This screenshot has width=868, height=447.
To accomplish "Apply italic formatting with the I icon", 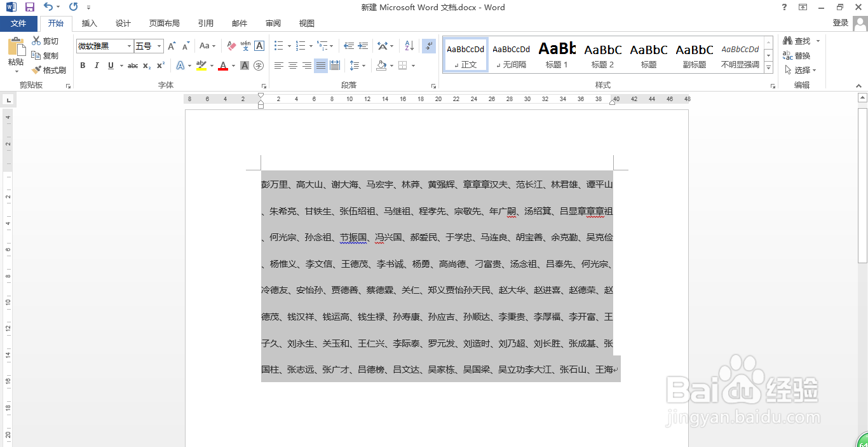I will 97,65.
